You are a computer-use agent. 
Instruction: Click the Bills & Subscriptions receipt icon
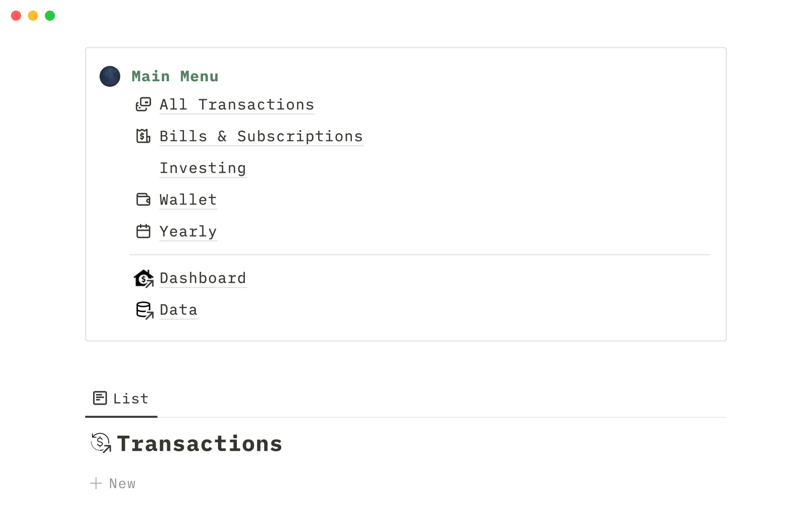pos(143,136)
